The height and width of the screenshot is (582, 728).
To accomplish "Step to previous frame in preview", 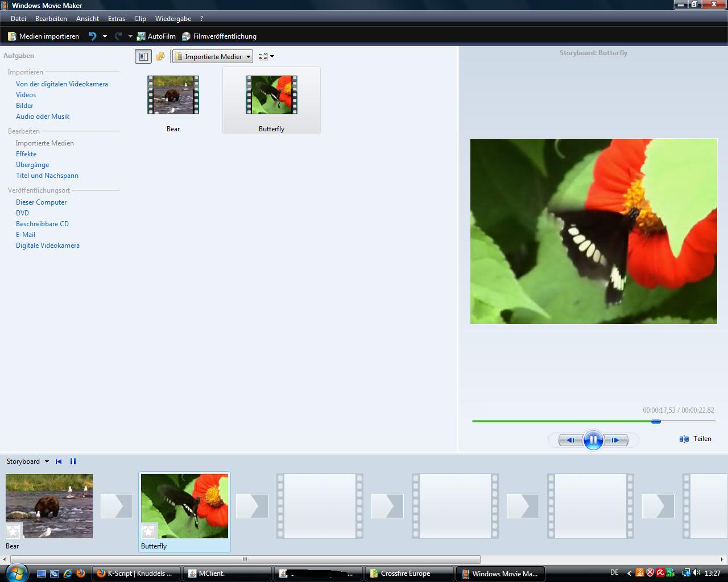I will pyautogui.click(x=570, y=440).
